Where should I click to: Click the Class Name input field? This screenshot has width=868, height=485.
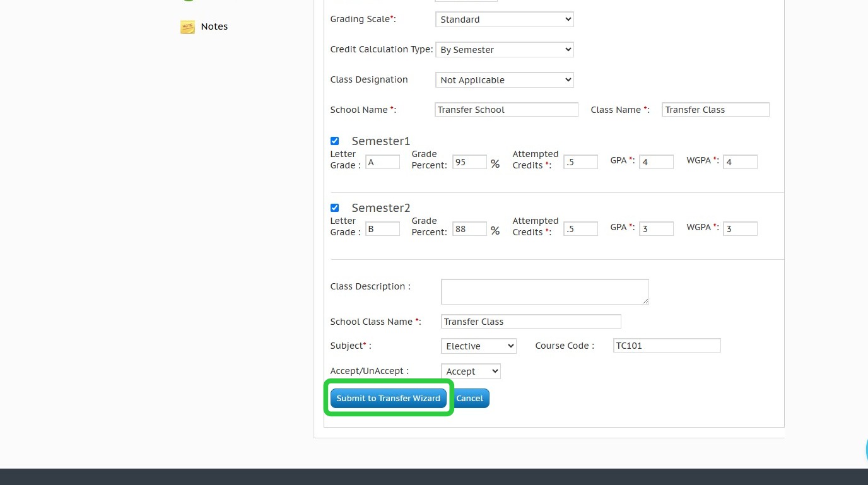coord(715,110)
